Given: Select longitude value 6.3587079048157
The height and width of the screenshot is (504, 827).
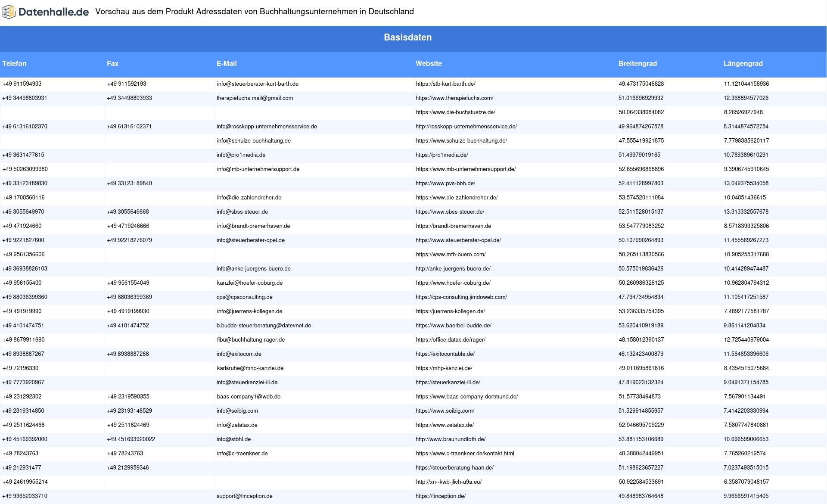Looking at the screenshot, I should point(746,482).
